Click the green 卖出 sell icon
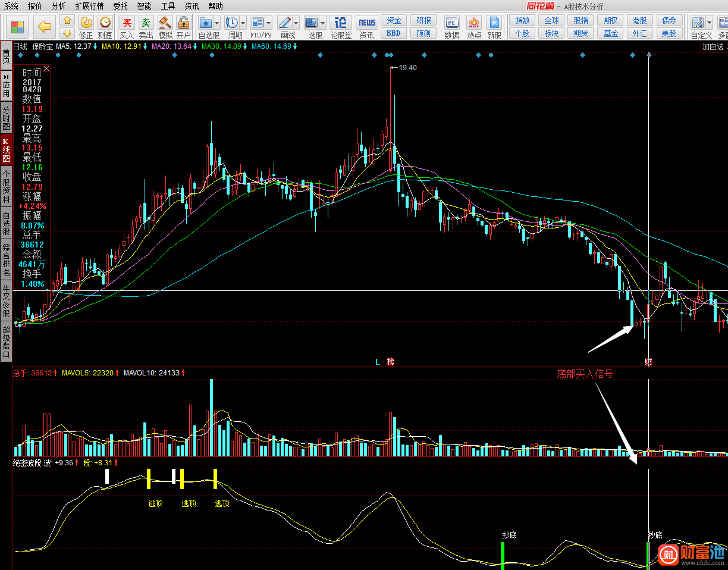728x570 pixels. (x=146, y=23)
